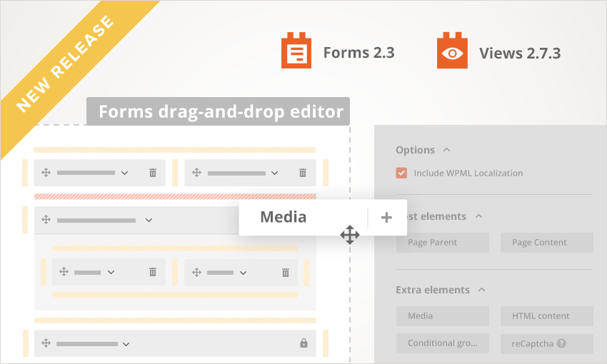The image size is (607, 364).
Task: Click the "Forms 2.3" text
Action: 359,53
